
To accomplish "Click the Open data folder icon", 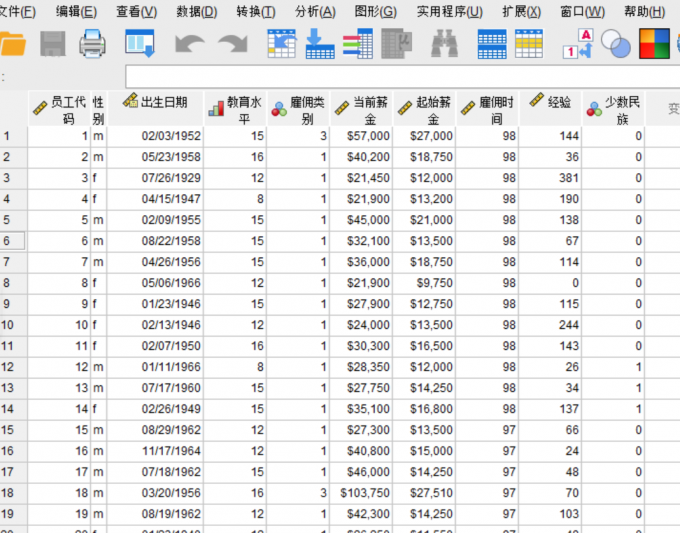I will click(12, 44).
